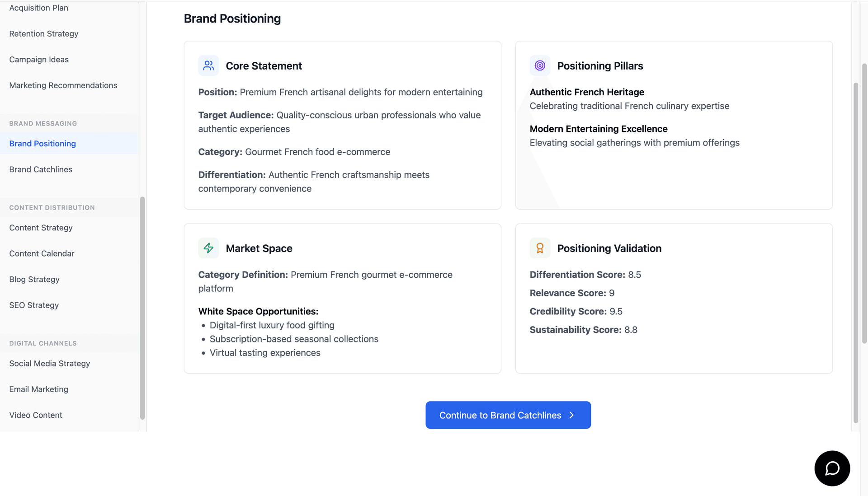
Task: Open the chat bubble widget
Action: (x=832, y=468)
